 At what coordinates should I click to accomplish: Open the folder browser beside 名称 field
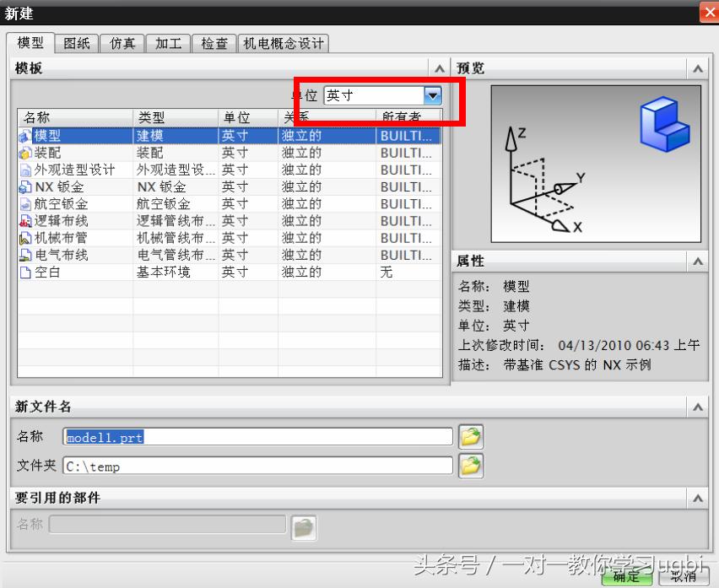point(471,436)
